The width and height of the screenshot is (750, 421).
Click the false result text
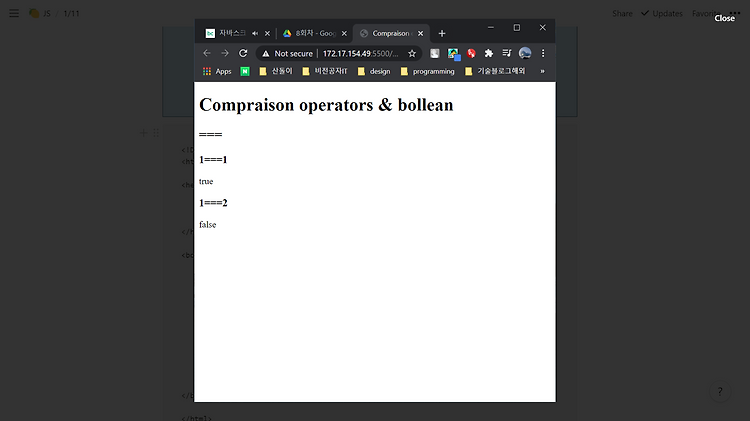click(208, 224)
